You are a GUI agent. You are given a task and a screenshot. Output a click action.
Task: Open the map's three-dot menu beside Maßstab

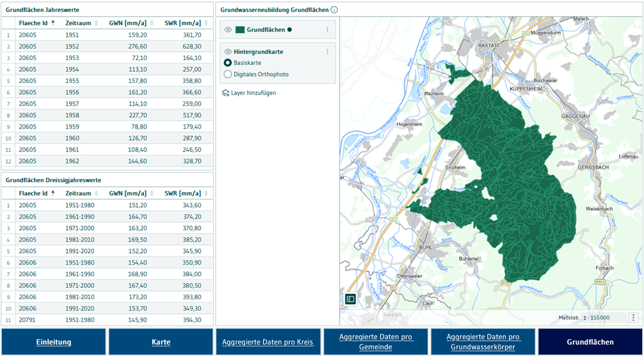click(633, 317)
